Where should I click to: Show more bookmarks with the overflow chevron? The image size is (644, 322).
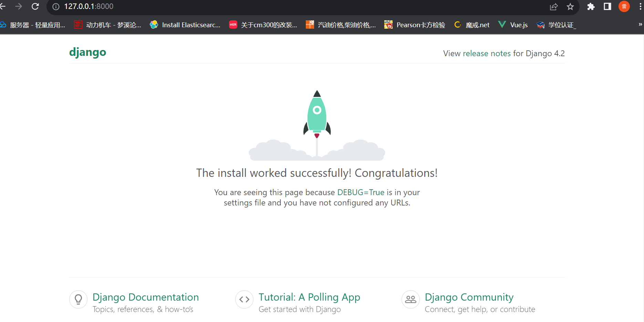coord(640,24)
